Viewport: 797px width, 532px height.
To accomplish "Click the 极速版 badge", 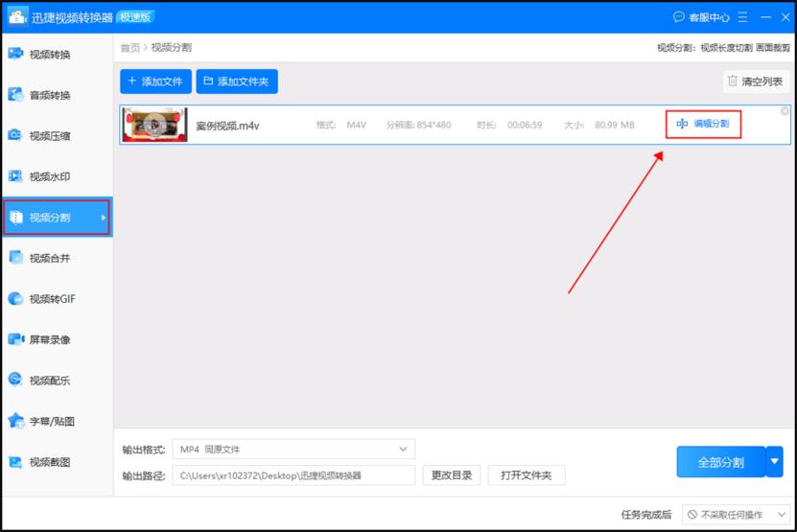I will coord(135,17).
